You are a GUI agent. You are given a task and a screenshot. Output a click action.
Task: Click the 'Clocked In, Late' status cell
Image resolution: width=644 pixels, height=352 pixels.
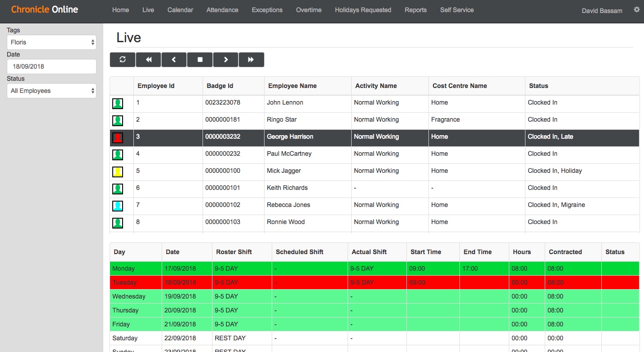(x=582, y=137)
